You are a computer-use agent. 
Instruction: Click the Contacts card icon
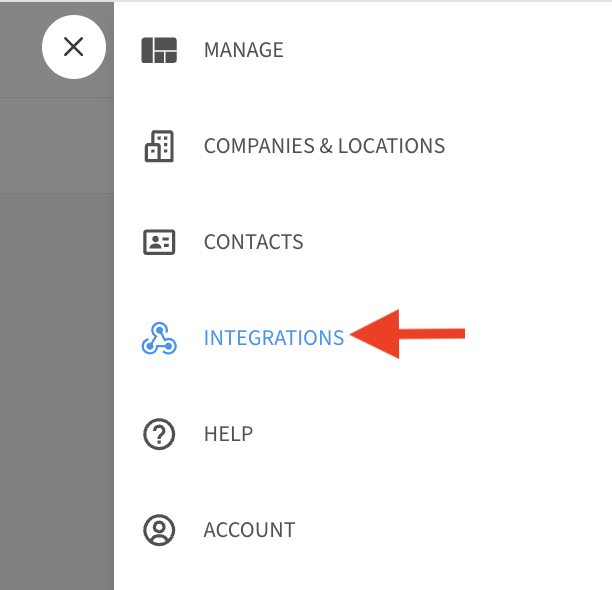coord(159,242)
